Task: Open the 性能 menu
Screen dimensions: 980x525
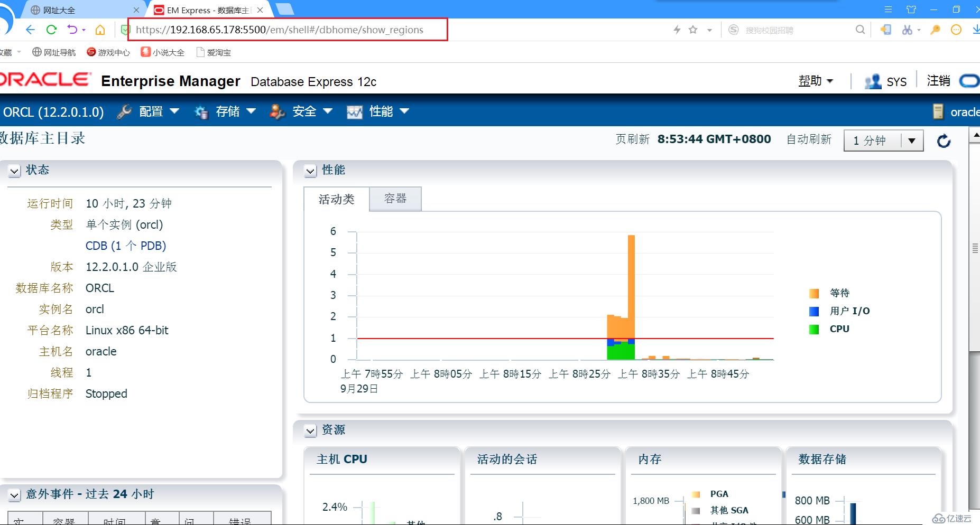Action: point(389,111)
